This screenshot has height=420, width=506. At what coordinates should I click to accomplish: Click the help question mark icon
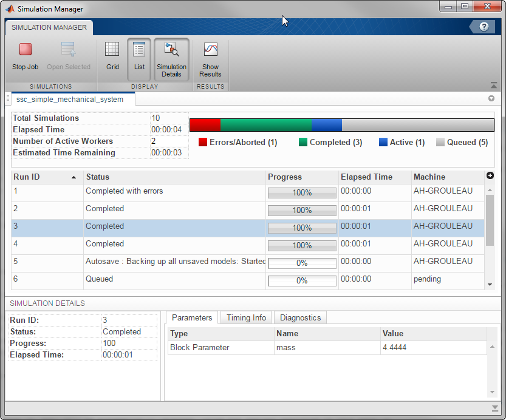click(x=484, y=27)
